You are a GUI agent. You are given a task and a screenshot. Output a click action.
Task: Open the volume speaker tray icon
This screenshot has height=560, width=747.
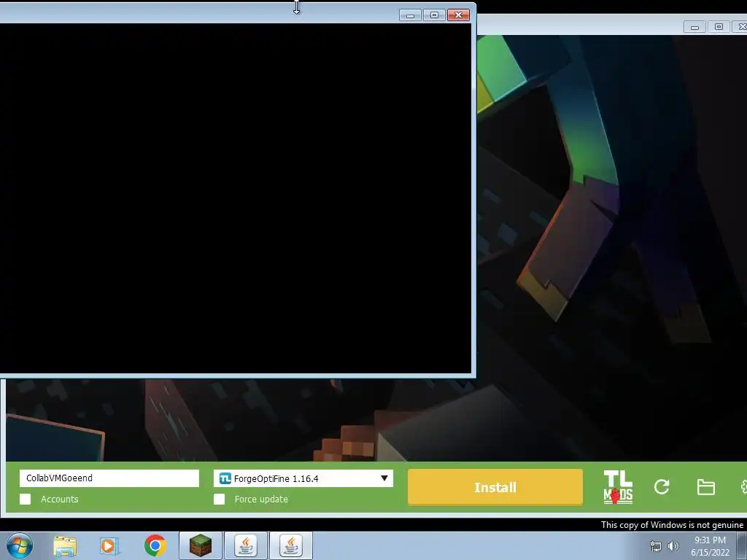[x=673, y=546]
